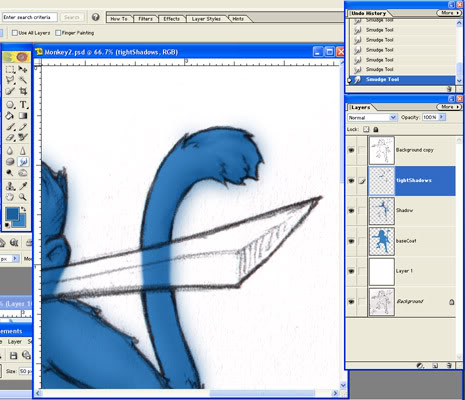Image resolution: width=465 pixels, height=400 pixels.
Task: Click the background color swatch
Action: tap(22, 223)
